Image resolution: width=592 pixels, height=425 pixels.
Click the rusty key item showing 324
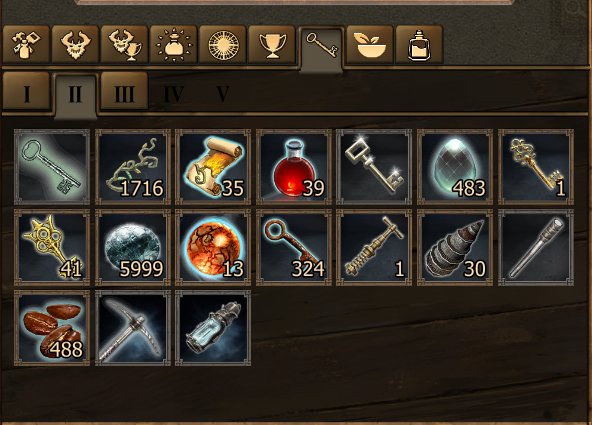click(x=294, y=248)
